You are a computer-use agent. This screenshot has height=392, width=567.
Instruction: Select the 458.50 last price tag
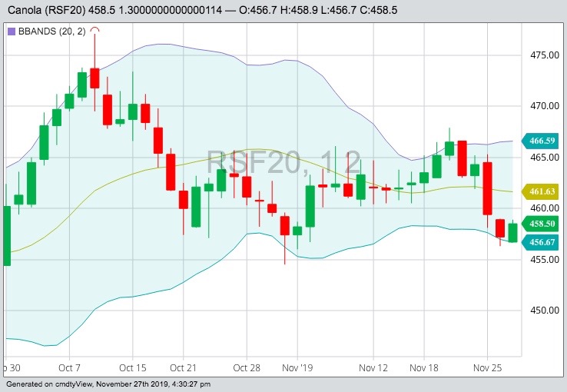(542, 223)
